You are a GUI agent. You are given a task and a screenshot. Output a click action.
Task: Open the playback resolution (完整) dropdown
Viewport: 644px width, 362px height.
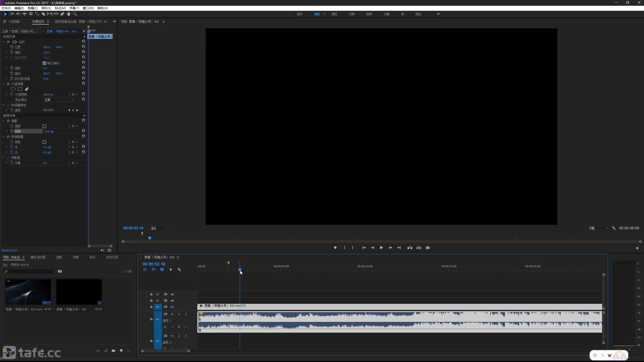tap(598, 228)
